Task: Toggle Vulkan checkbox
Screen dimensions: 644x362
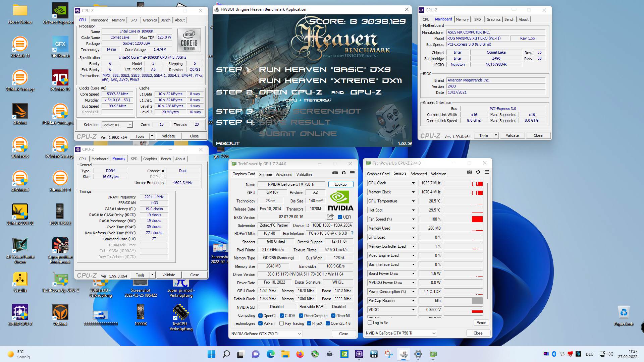Action: (260, 323)
